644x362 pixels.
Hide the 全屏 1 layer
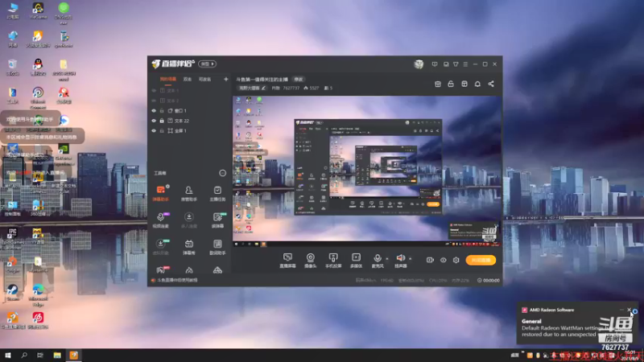(154, 130)
